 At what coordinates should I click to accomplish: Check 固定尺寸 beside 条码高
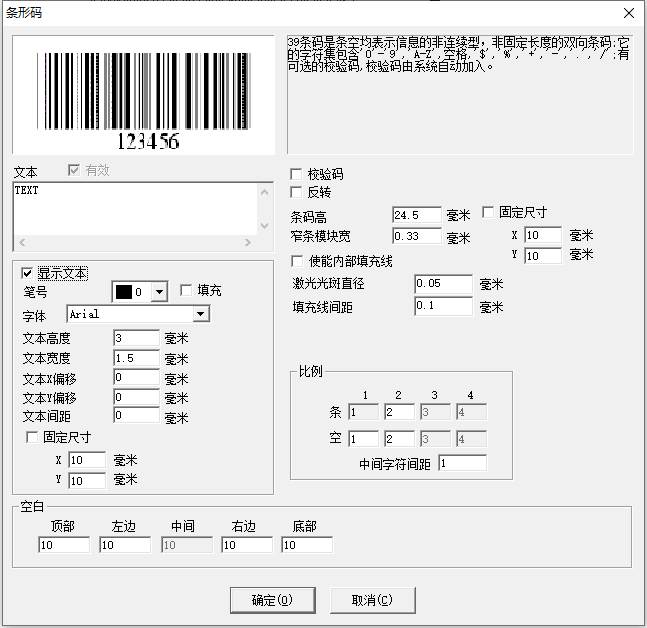pyautogui.click(x=488, y=212)
